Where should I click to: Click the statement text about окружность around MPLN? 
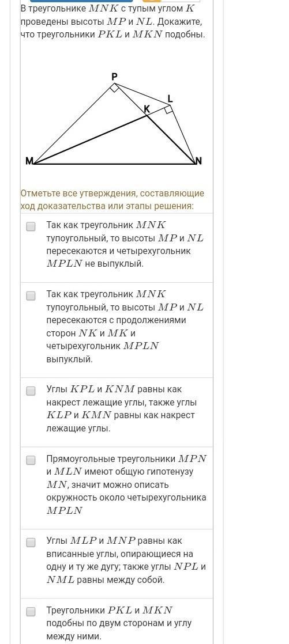click(x=126, y=484)
